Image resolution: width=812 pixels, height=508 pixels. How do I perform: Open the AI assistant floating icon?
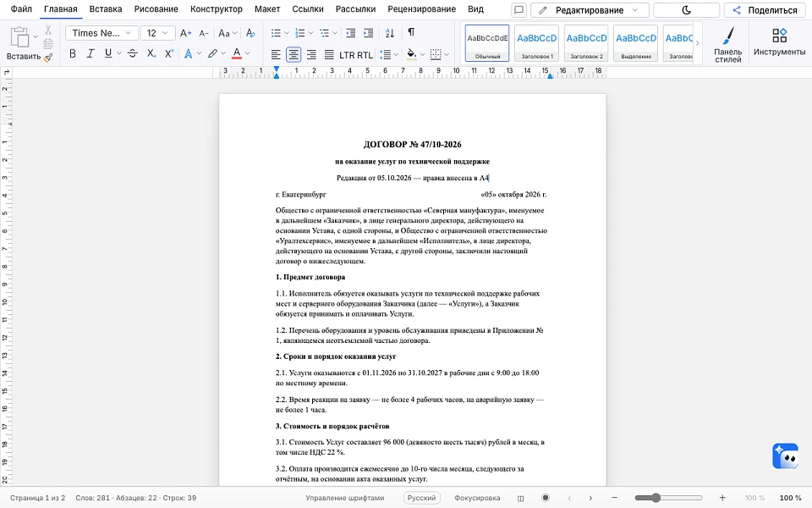pyautogui.click(x=786, y=456)
